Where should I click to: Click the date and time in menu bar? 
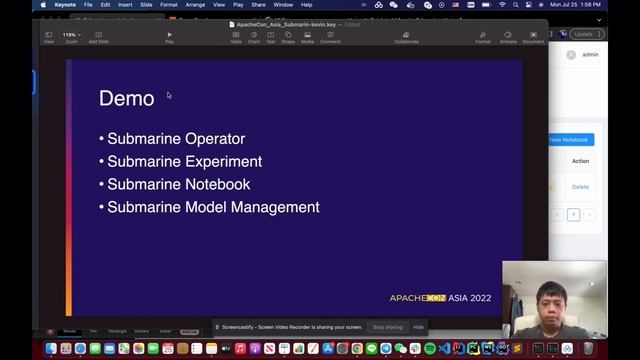point(576,5)
